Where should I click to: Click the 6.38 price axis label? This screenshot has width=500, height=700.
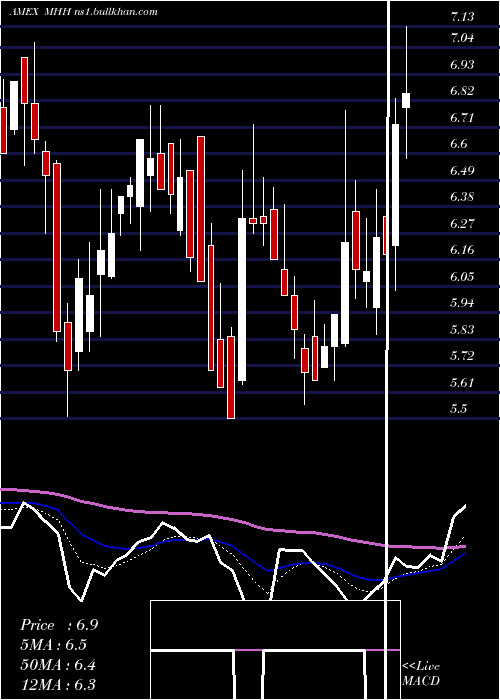coord(462,197)
